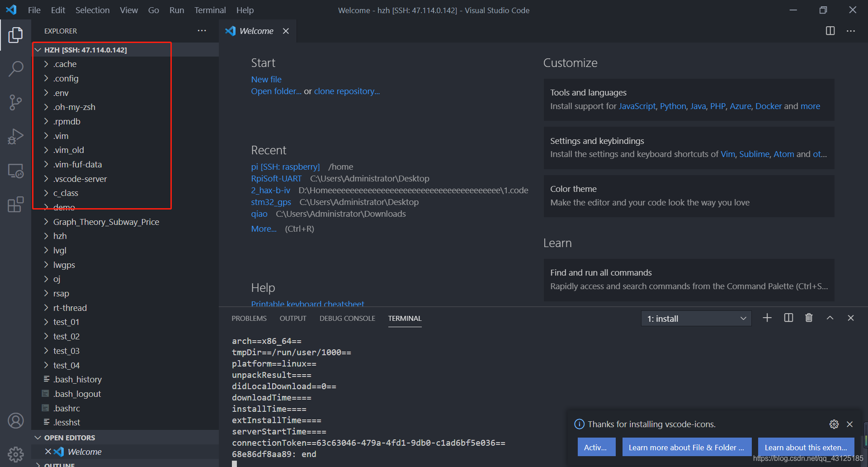Open the Run and Debug view
This screenshot has height=467, width=868.
16,136
